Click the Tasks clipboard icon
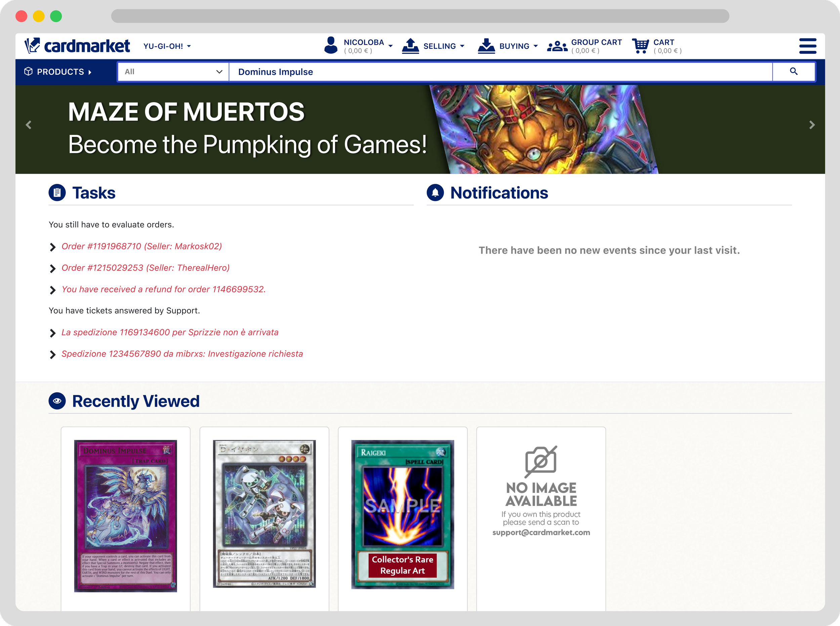Viewport: 840px width, 626px height. coord(57,193)
